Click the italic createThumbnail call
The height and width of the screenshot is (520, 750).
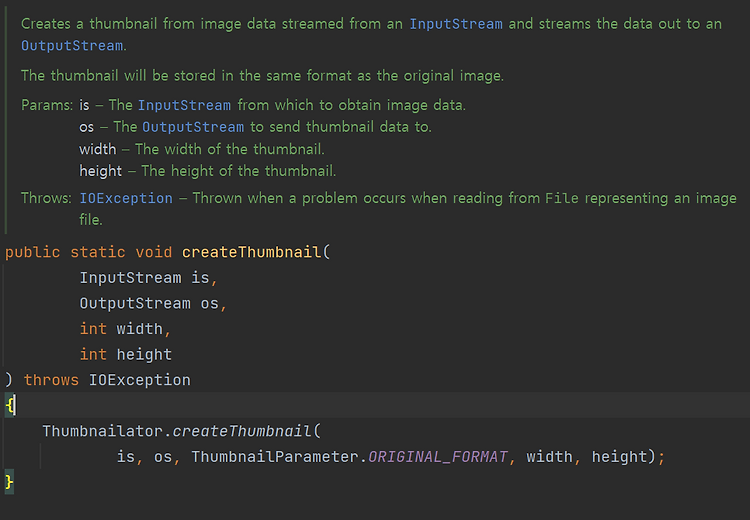pos(242,431)
